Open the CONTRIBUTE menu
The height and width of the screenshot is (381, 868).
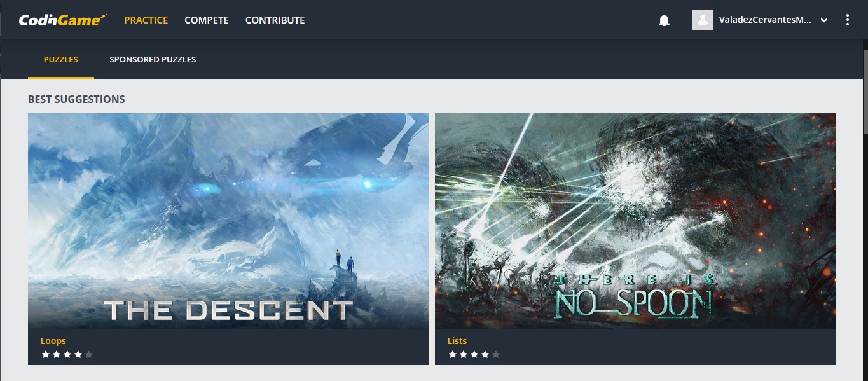point(275,20)
